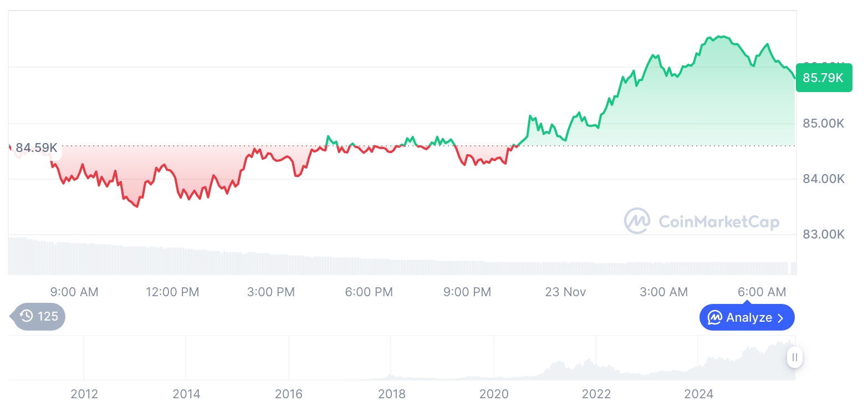Click the 84.59K opening price label
Viewport: 868px width, 406px height.
[x=36, y=148]
